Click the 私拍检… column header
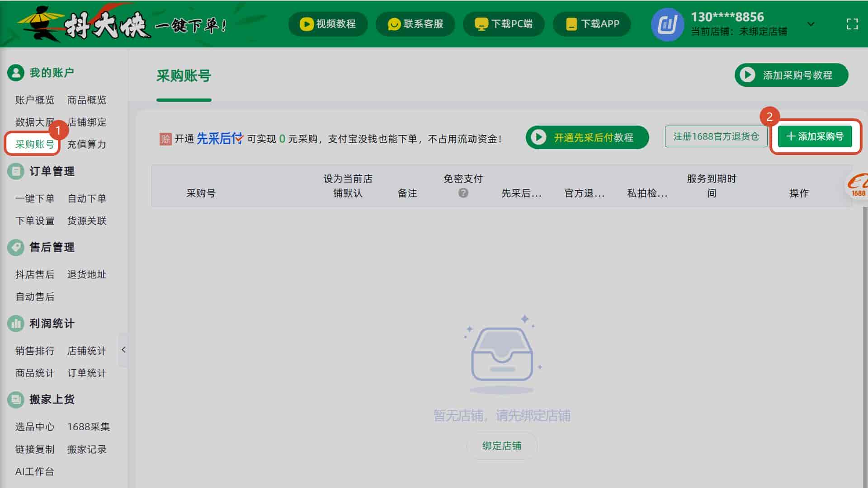The width and height of the screenshot is (868, 488). pyautogui.click(x=647, y=193)
